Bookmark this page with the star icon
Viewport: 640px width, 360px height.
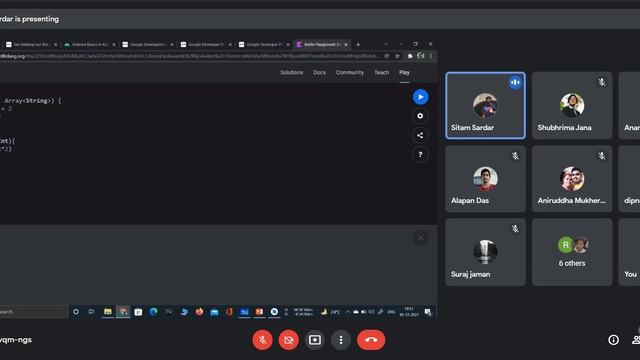397,56
